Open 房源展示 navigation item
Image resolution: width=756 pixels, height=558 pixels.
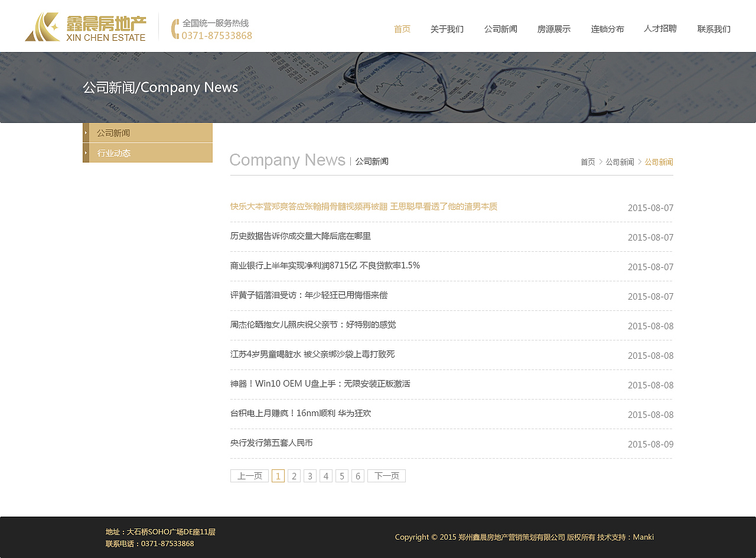click(554, 29)
